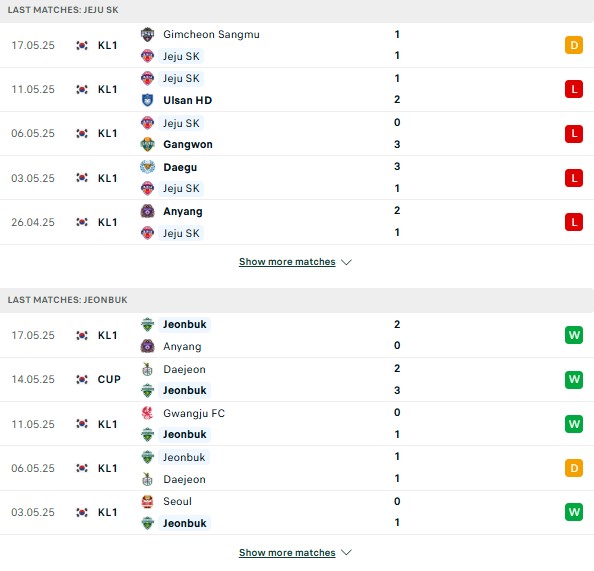Open the 06.05.25 Jeonbuk vs Daejeon match row
The height and width of the screenshot is (571, 594).
(297, 468)
